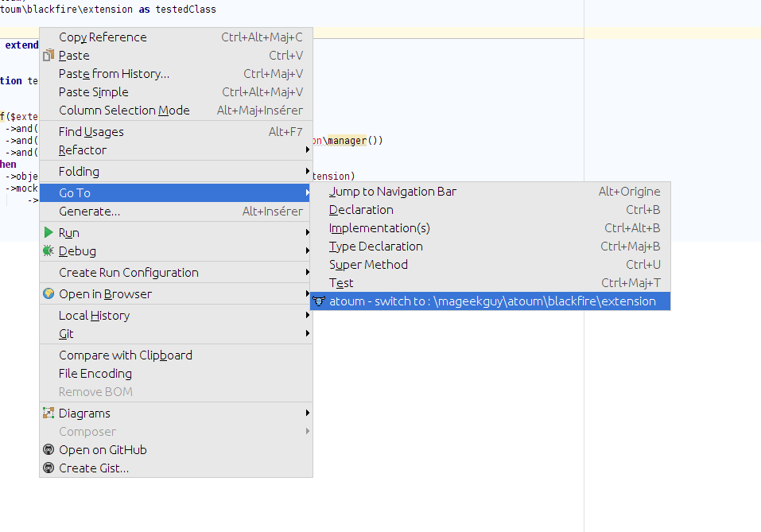Screen dimensions: 761x532
Task: Click the Alt+F7 shortcut label
Action: [285, 132]
